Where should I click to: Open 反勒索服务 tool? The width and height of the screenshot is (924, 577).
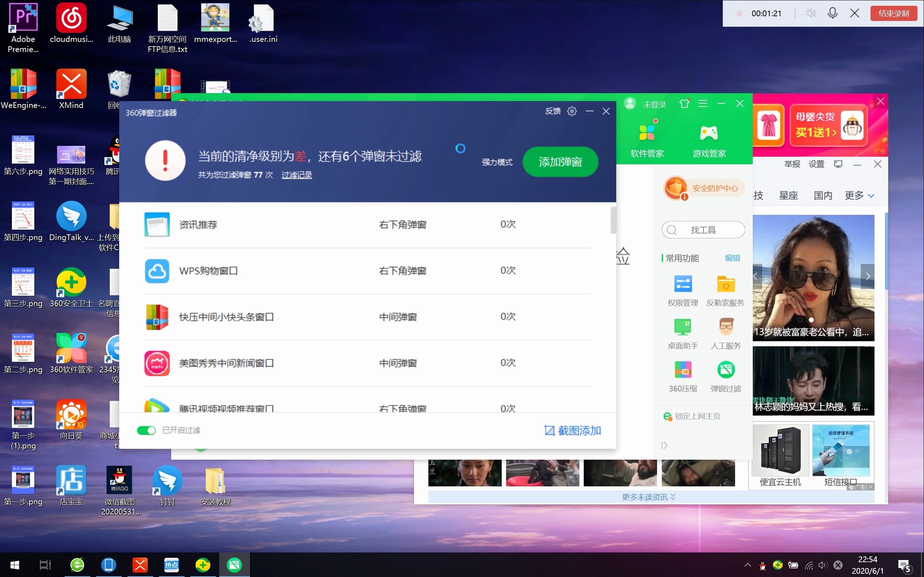point(725,291)
